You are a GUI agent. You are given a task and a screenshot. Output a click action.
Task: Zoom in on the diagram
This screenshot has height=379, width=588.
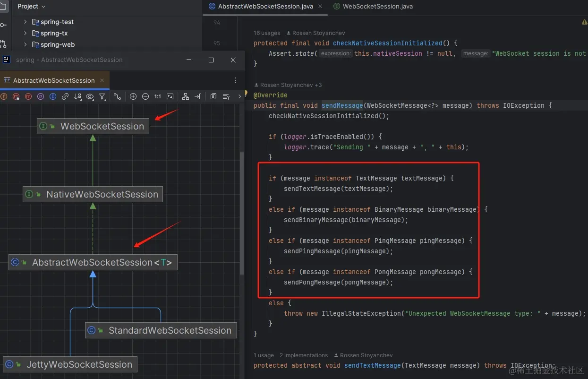pos(133,96)
